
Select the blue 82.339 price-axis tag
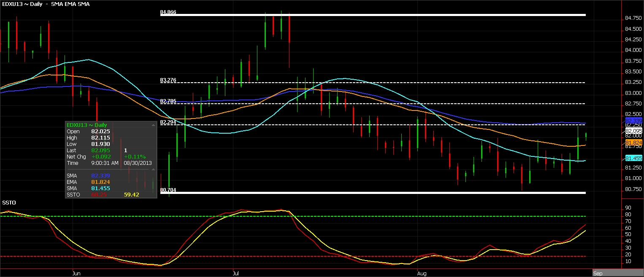click(633, 121)
